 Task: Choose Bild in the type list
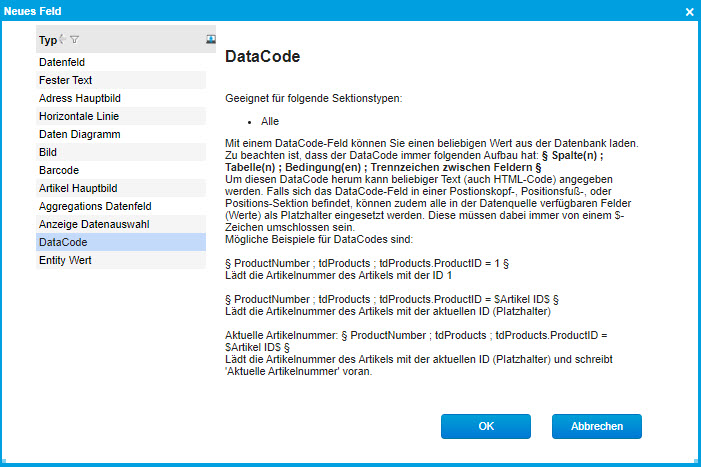(49, 152)
